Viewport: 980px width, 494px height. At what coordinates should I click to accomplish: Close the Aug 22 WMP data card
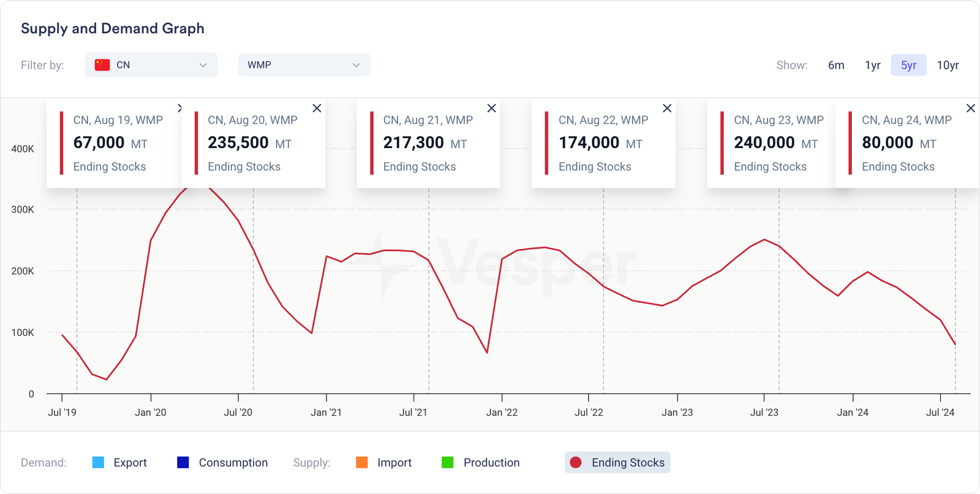coord(667,108)
